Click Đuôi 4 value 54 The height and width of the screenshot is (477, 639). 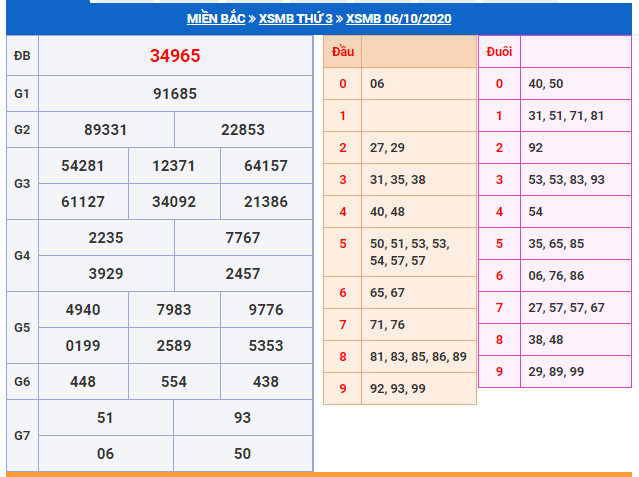(x=535, y=212)
